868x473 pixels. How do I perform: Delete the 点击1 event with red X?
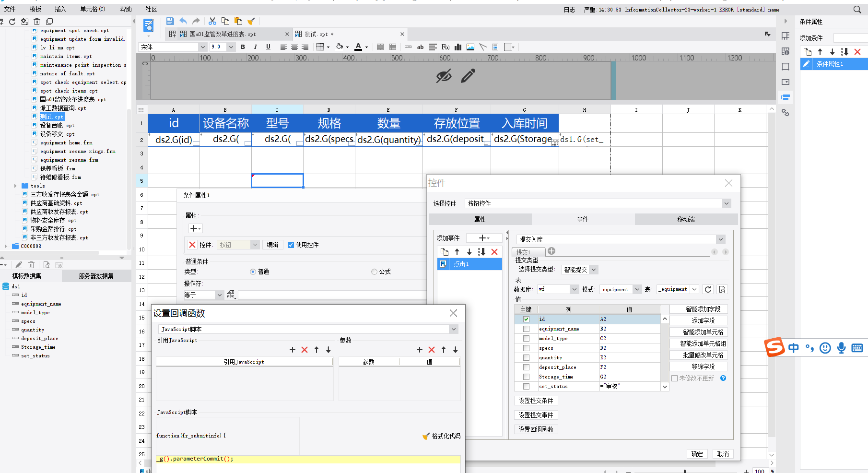point(494,252)
